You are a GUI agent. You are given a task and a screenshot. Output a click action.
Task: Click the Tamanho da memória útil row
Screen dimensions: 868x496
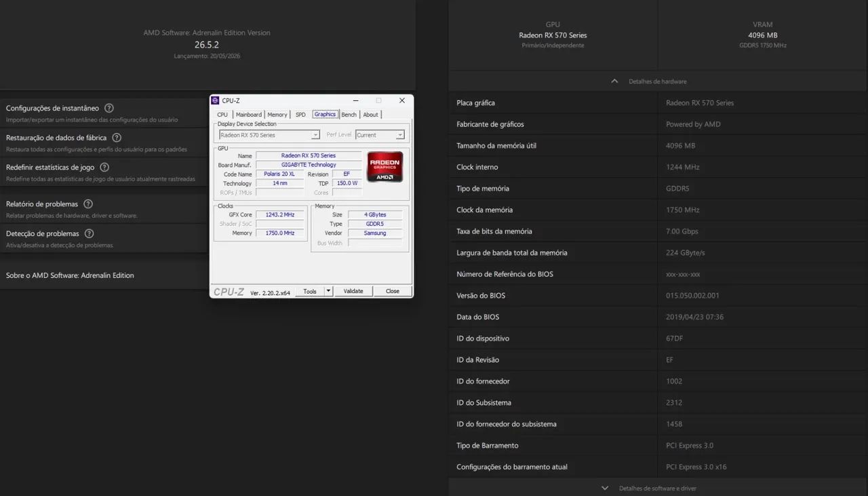click(658, 146)
